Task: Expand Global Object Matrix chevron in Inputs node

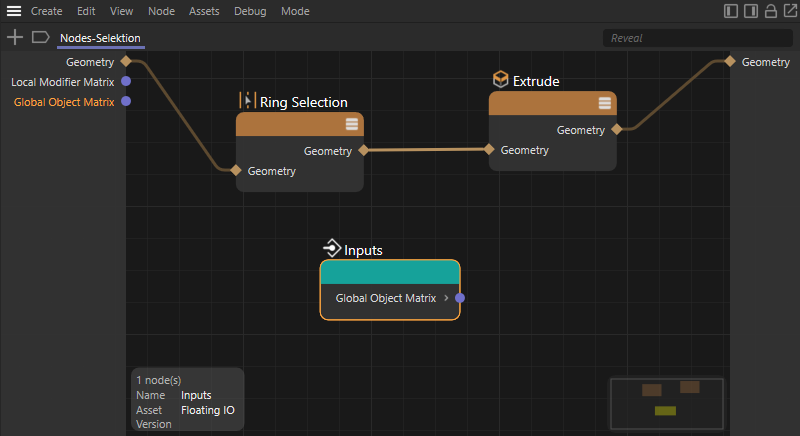Action: click(446, 298)
